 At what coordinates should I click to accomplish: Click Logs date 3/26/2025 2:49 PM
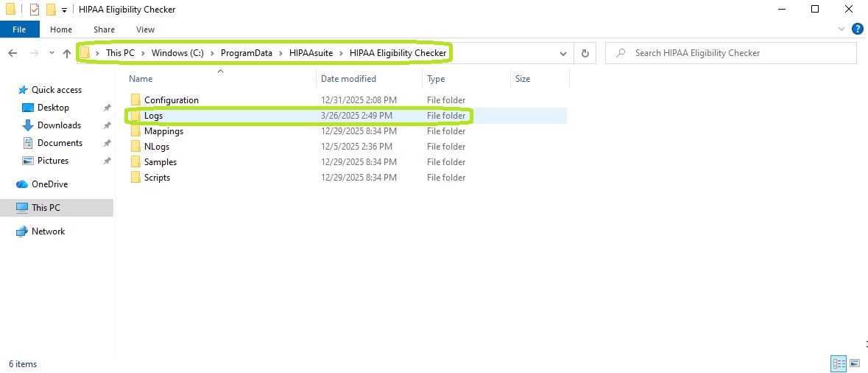356,116
